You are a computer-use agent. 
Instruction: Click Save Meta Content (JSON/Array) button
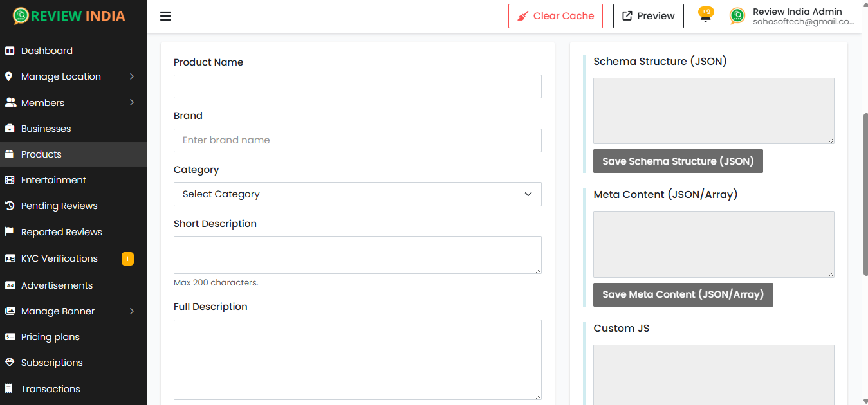pos(683,294)
